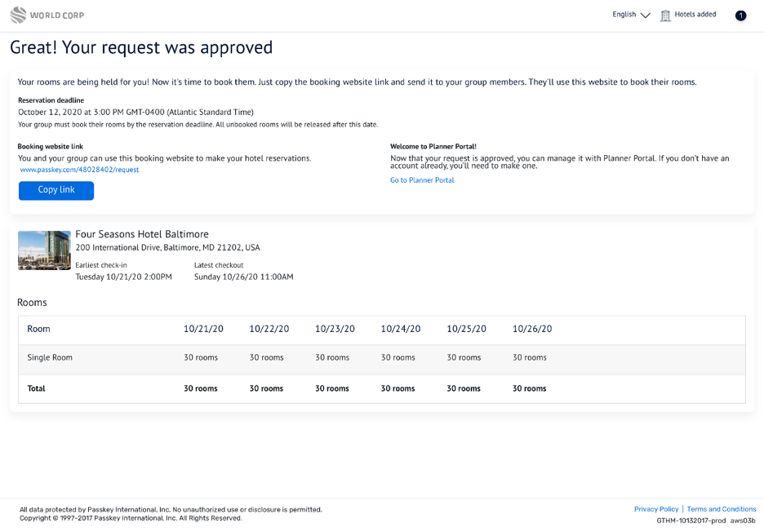Select the 10/21/20 column header

(203, 329)
